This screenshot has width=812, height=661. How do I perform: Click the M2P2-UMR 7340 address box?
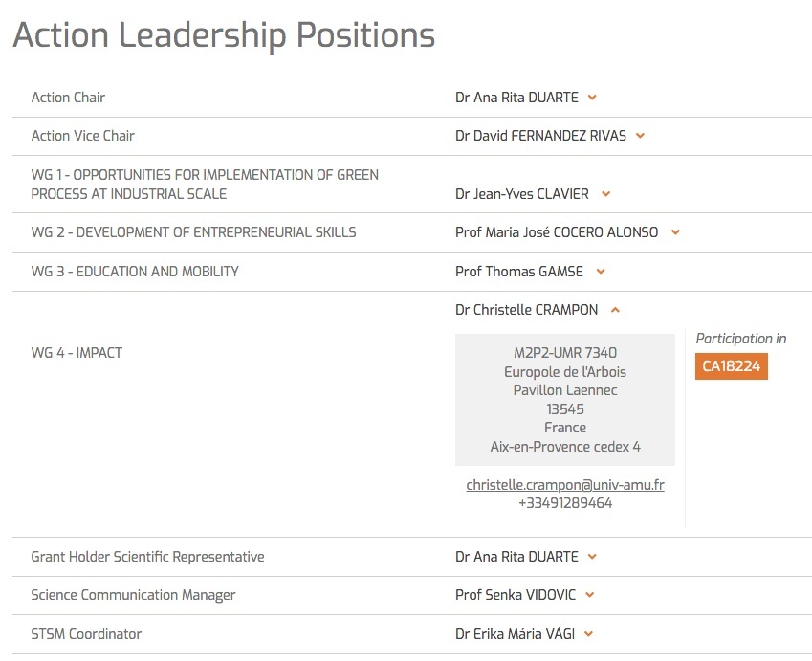point(565,400)
